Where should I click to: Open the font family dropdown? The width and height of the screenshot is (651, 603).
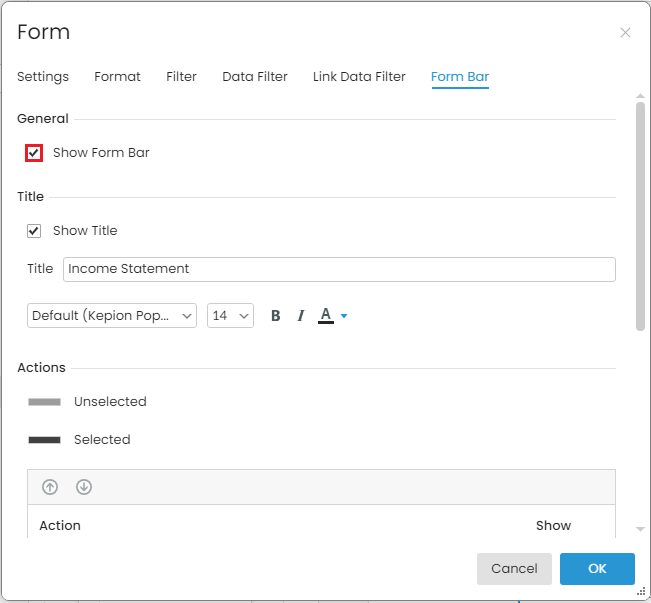112,316
